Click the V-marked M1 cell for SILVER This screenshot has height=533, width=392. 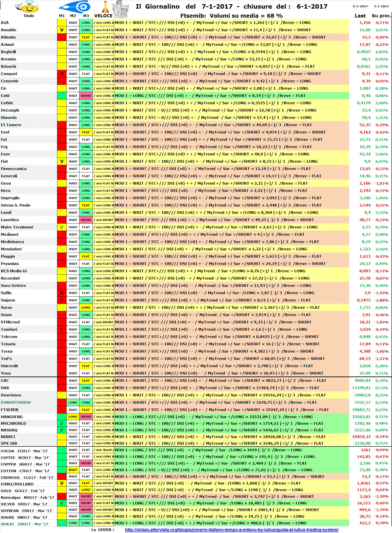coord(62,503)
